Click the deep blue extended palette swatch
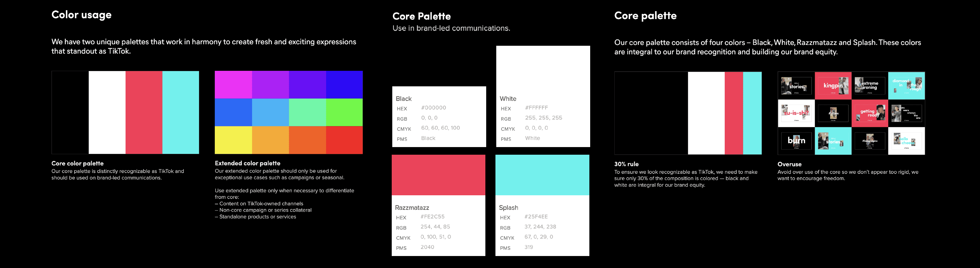Screen dimensions: 980x268 [x=344, y=84]
